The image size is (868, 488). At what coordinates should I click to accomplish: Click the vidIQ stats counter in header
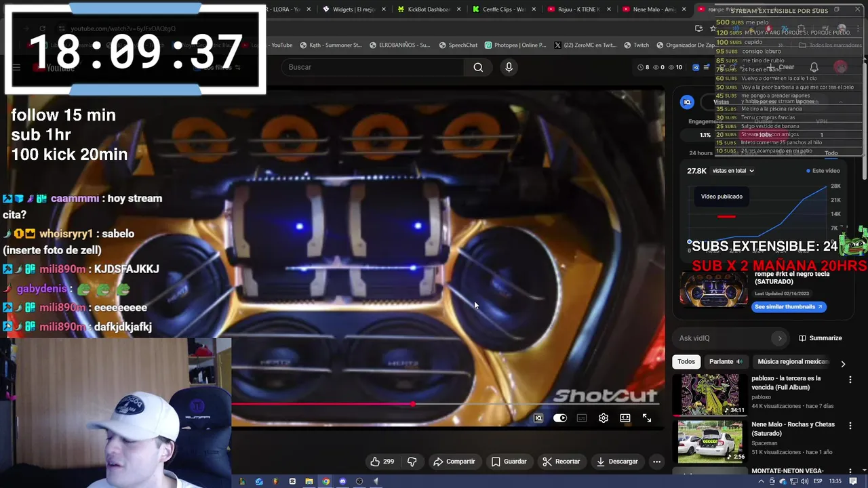pyautogui.click(x=660, y=67)
